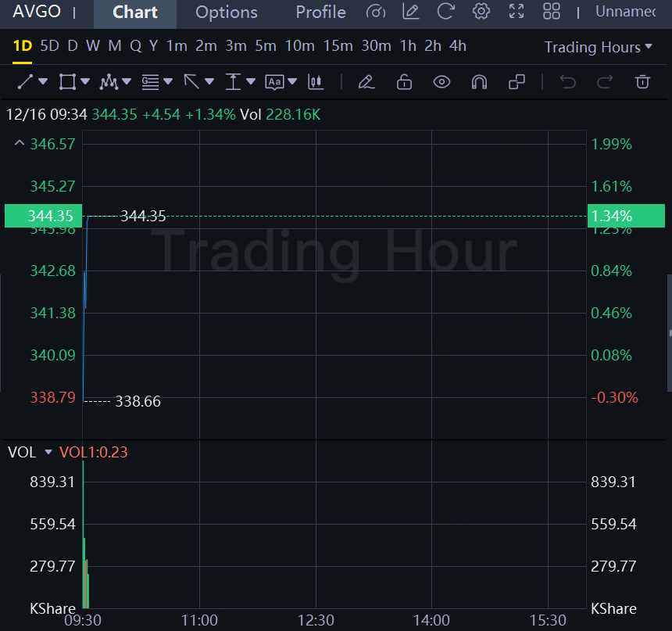The image size is (672, 631).
Task: Select the weekly W timeframe
Action: [x=92, y=45]
